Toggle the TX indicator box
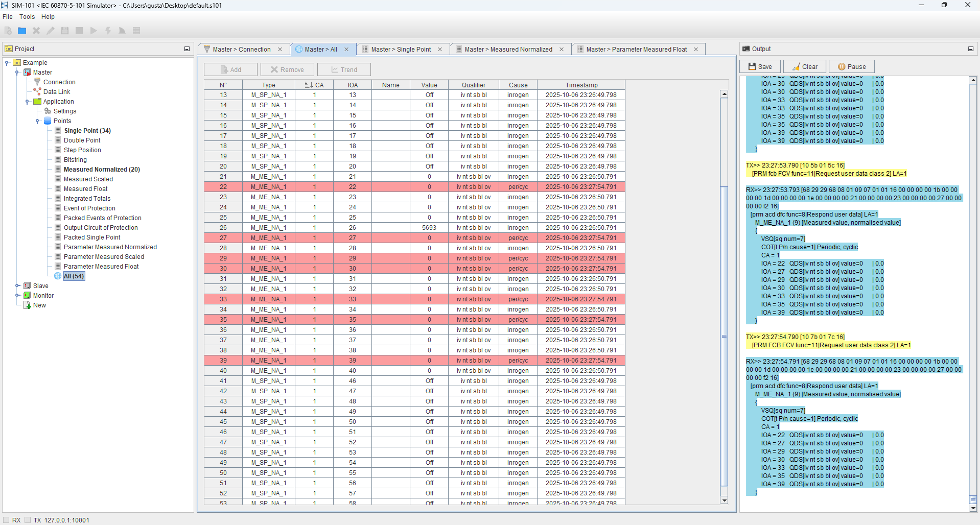Viewport: 980px width, 525px height. 28,520
